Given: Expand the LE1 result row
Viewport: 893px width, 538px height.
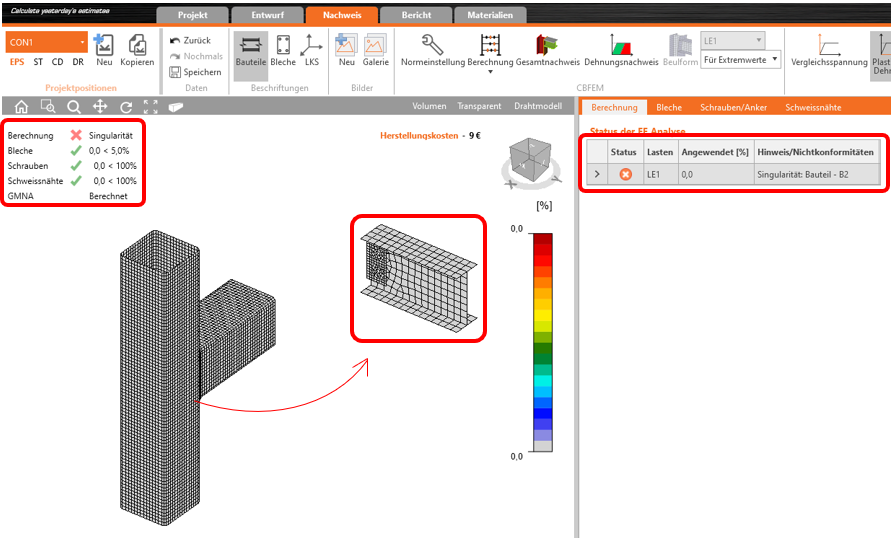Looking at the screenshot, I should click(597, 174).
